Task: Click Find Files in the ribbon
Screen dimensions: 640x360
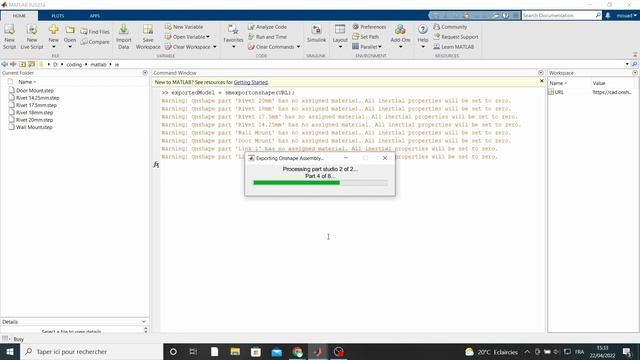Action: point(95,31)
